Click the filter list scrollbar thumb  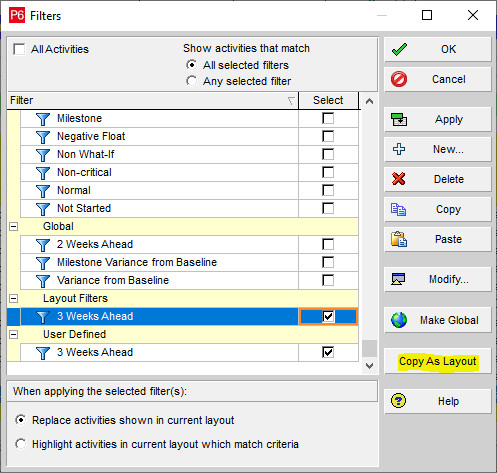(x=369, y=348)
